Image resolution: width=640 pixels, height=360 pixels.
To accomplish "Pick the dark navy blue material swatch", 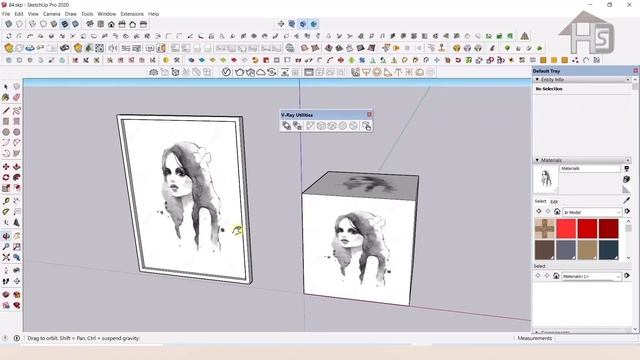I will [x=609, y=249].
